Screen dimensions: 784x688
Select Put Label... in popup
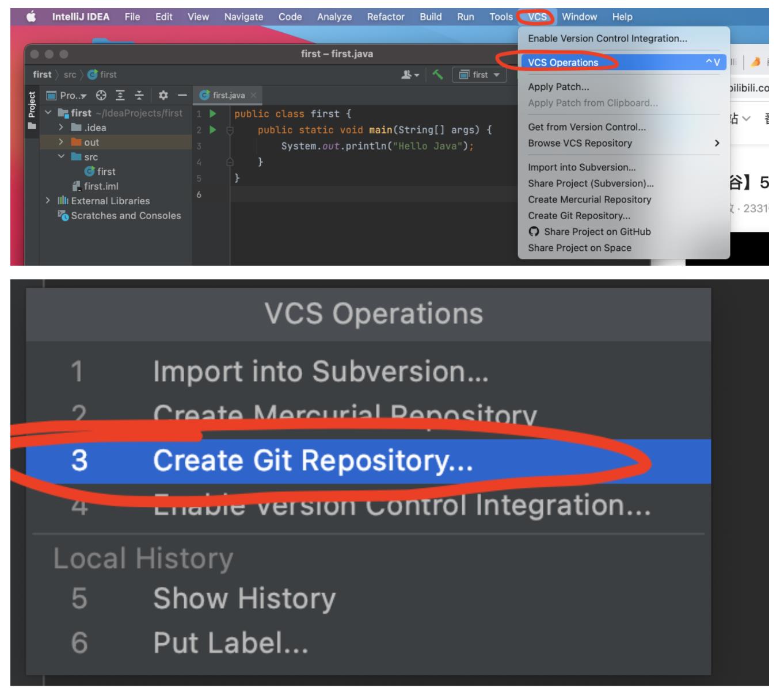(x=368, y=643)
